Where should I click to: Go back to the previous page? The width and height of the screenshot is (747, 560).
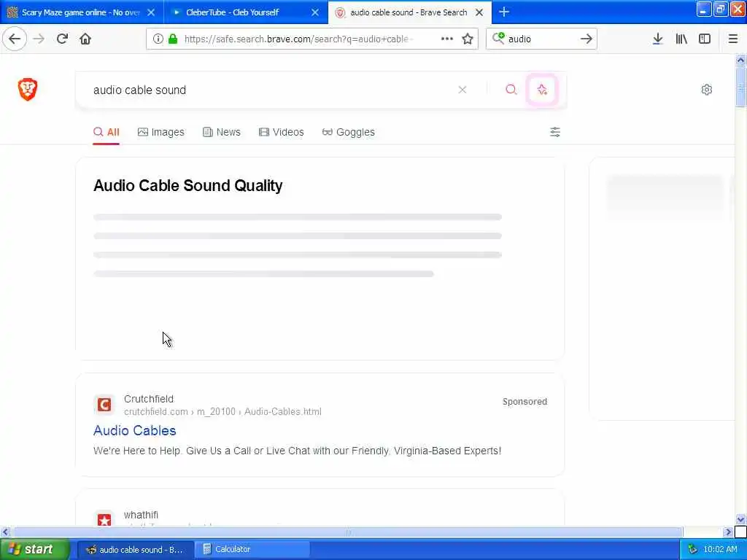[15, 39]
